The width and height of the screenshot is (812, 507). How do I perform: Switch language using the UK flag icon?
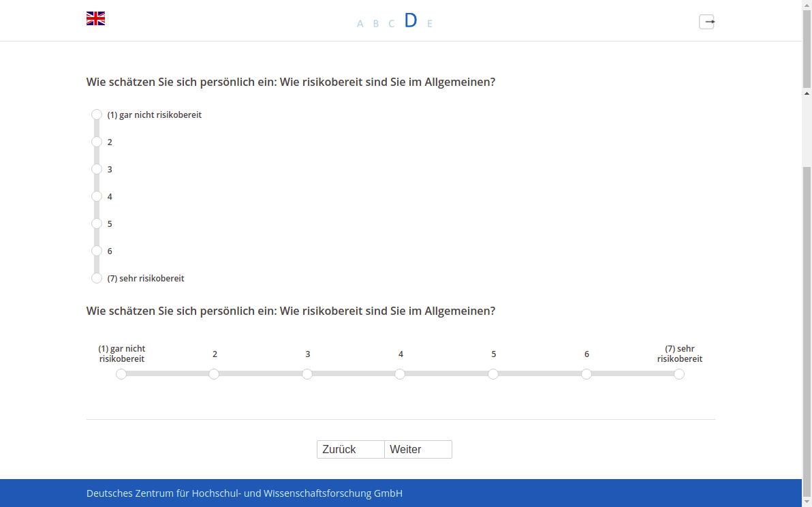coord(96,18)
